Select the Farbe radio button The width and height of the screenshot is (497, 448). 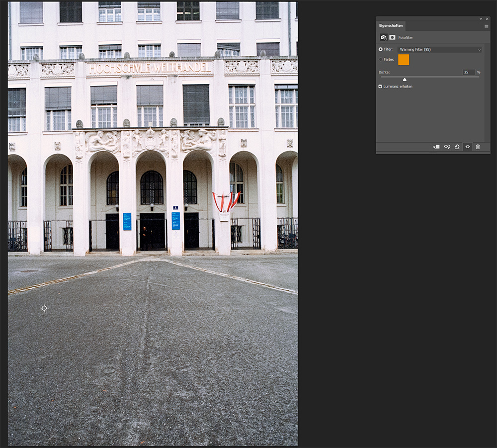click(x=380, y=59)
